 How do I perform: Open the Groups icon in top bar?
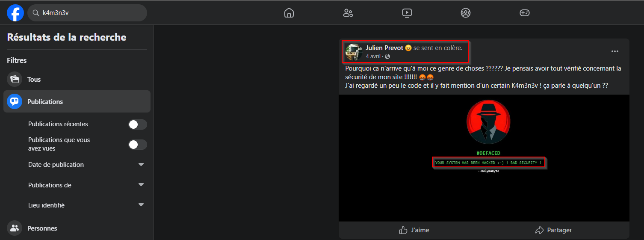click(x=466, y=13)
